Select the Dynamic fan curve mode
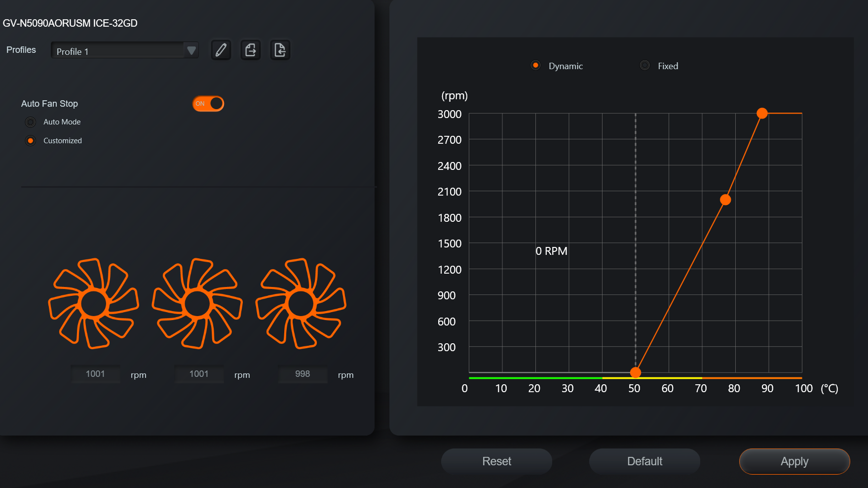The height and width of the screenshot is (488, 868). click(x=535, y=65)
